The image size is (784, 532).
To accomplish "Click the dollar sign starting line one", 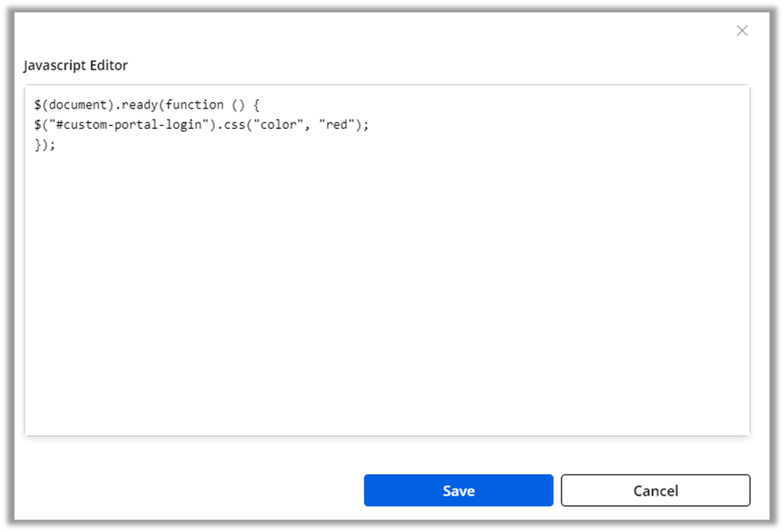I will 38,105.
